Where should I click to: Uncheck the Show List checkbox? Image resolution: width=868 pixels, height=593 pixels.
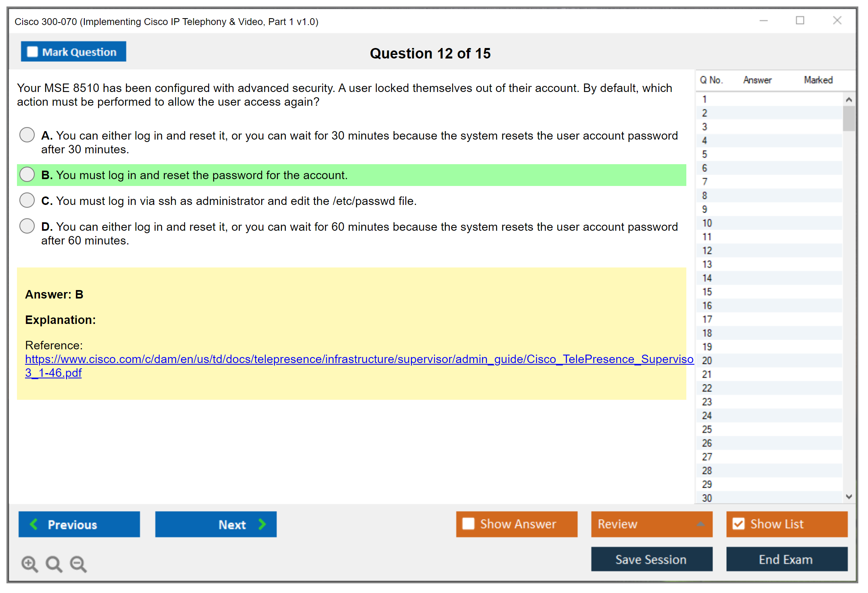738,524
